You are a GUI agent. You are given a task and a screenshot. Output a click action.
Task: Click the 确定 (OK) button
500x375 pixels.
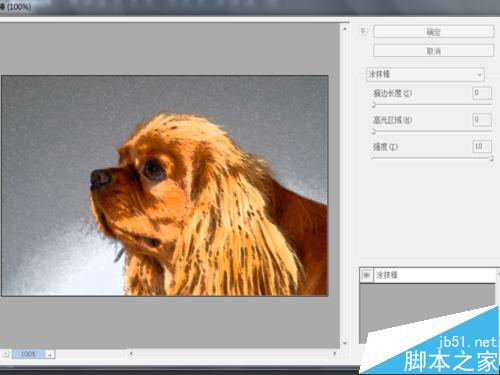[433, 32]
